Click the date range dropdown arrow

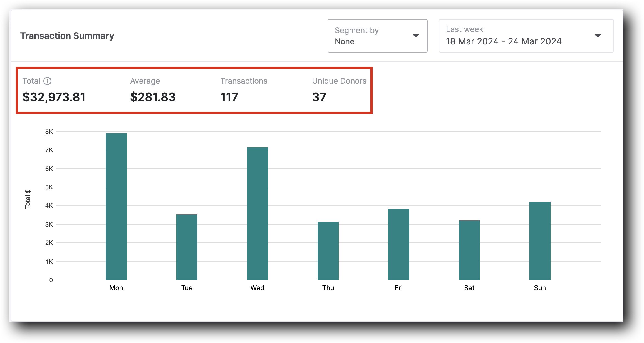pos(598,36)
